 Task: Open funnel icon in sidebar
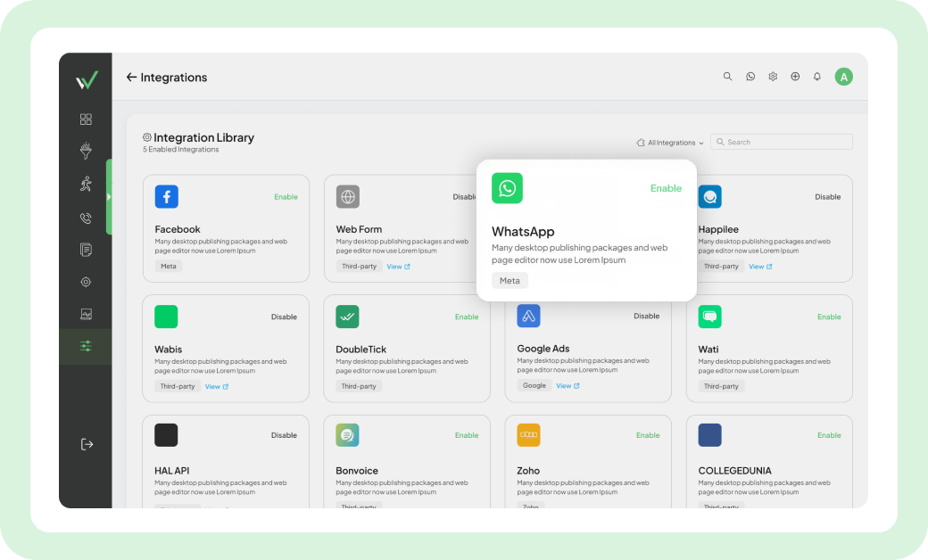[x=86, y=151]
